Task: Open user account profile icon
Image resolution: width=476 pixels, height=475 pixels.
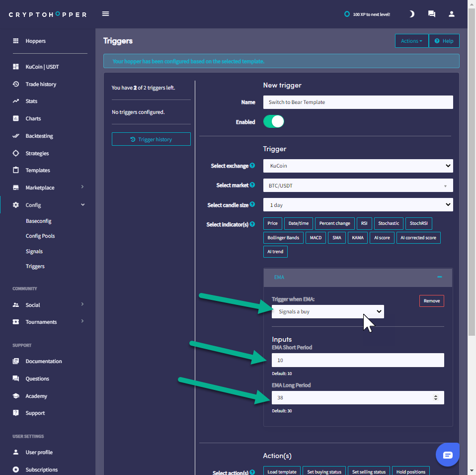Action: (x=451, y=14)
